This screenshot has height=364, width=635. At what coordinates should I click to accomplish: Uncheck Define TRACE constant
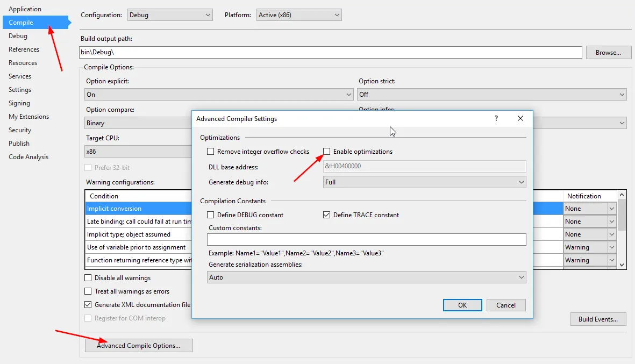(x=327, y=215)
